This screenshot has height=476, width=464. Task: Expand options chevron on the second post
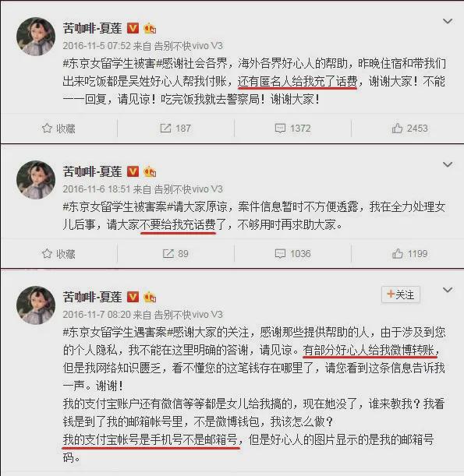pos(448,164)
